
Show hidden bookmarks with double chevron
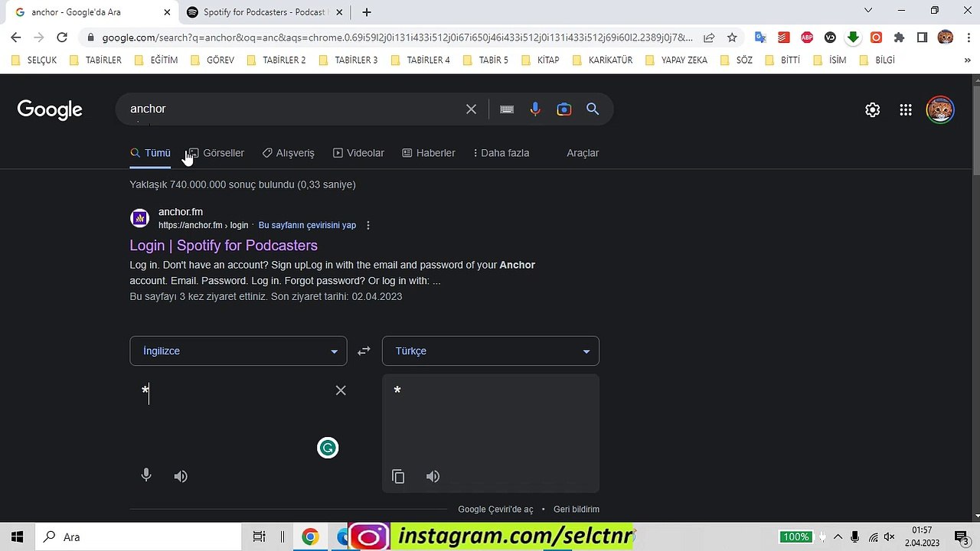(967, 60)
